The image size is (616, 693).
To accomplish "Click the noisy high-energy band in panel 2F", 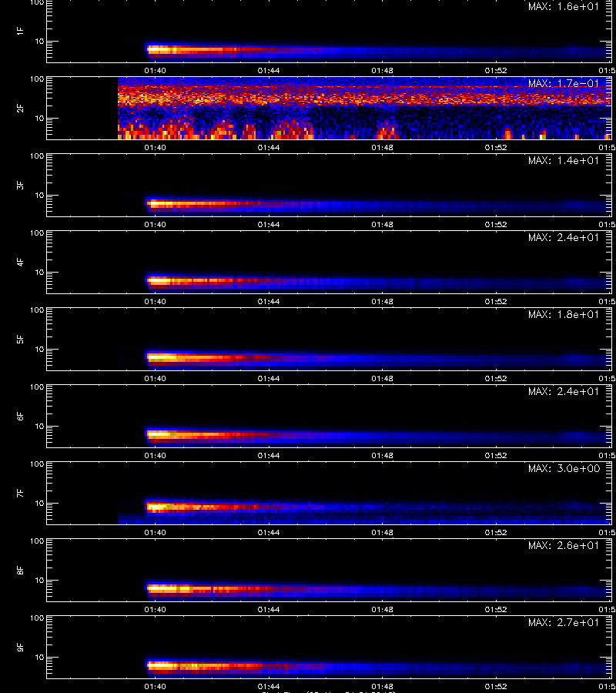I will coord(364,95).
